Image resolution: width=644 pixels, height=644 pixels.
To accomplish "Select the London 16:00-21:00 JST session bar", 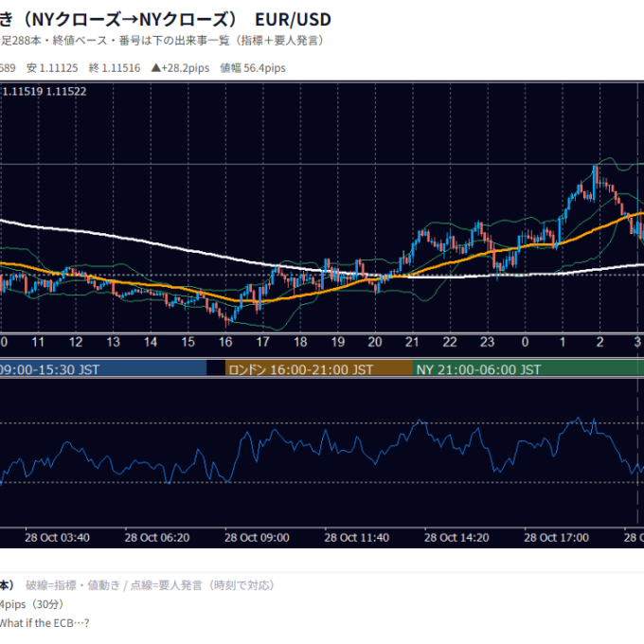I will 319,369.
